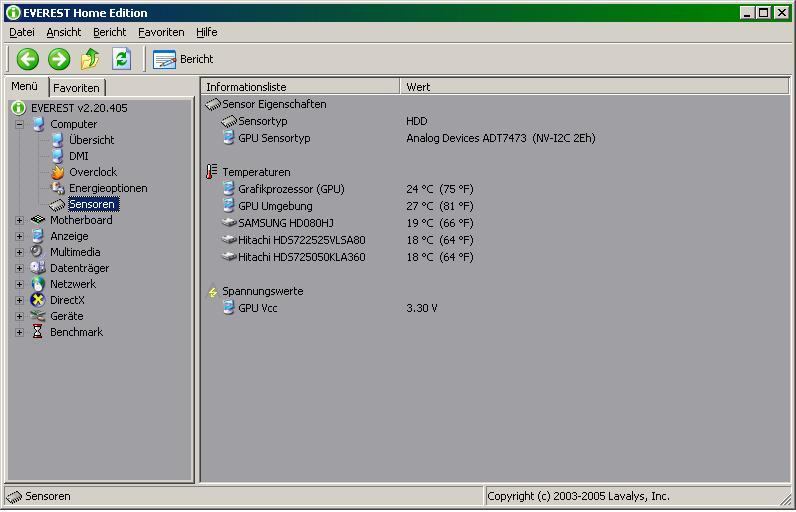Expand the DirectX node
The image size is (796, 512).
19,300
